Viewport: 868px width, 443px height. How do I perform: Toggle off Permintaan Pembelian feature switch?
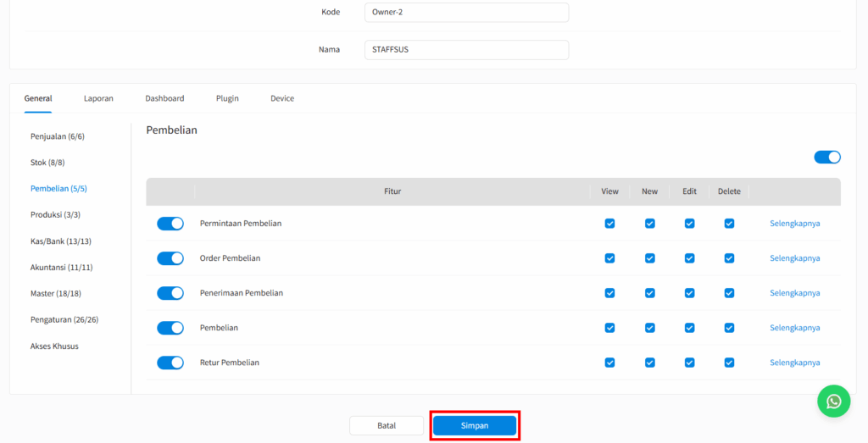click(x=170, y=224)
